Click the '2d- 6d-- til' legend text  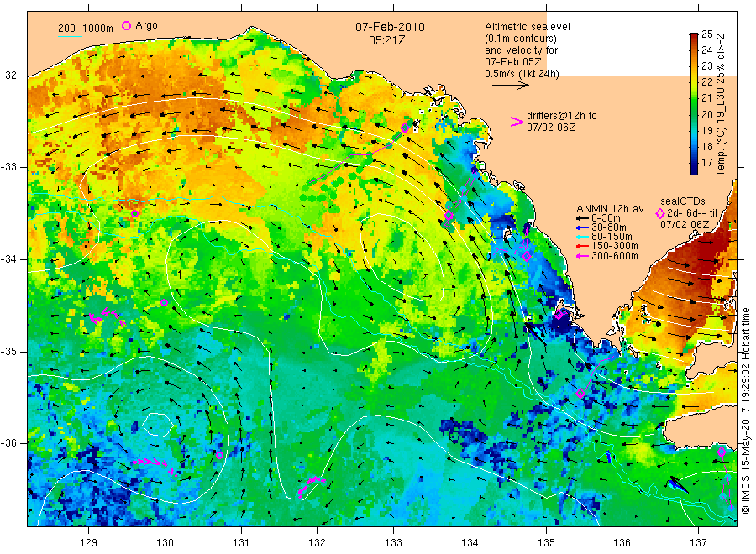[x=692, y=213]
